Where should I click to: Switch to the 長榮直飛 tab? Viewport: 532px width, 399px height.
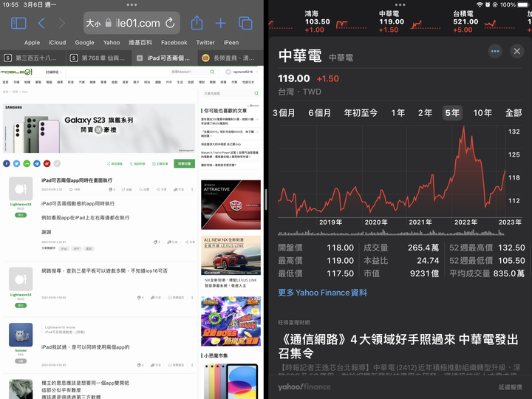tap(231, 58)
